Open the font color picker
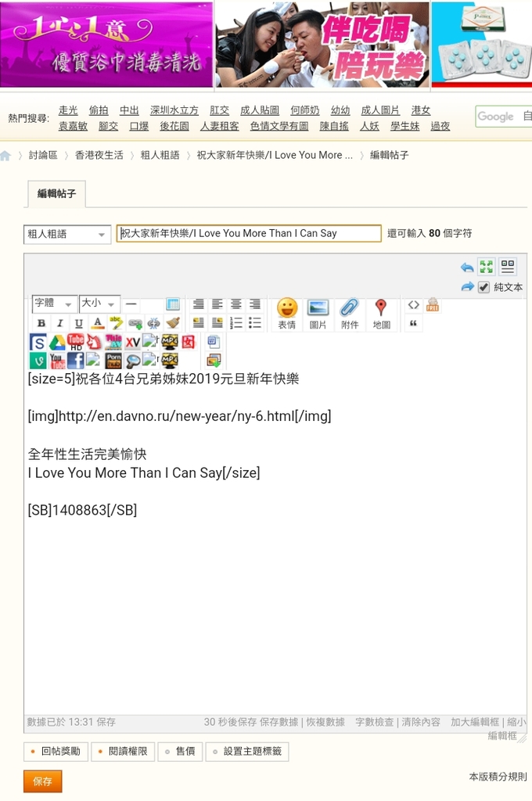532x801 pixels. coord(97,323)
